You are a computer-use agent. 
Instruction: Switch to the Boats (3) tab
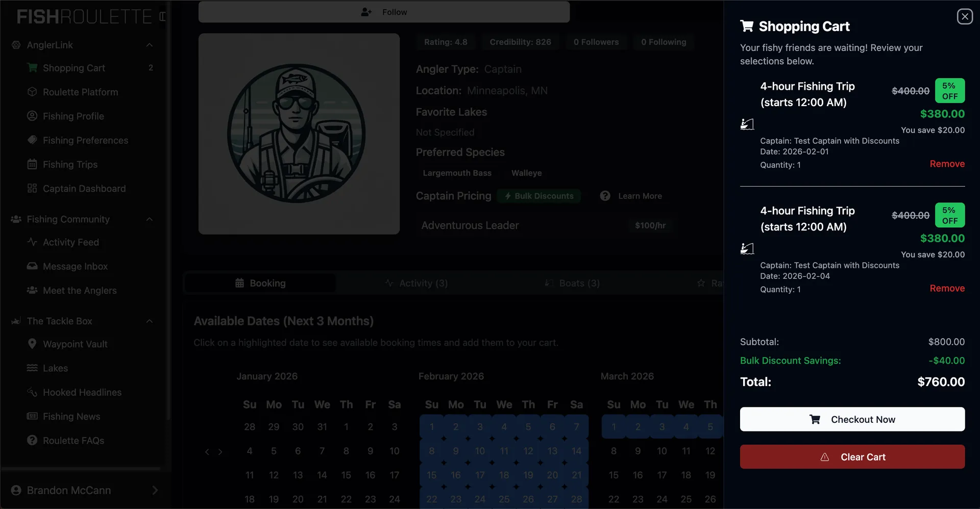572,283
